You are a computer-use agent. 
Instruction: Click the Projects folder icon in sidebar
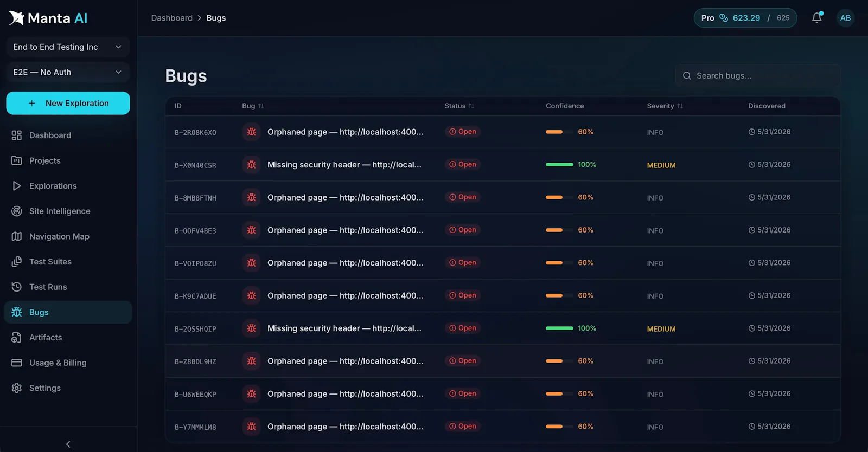click(x=17, y=160)
